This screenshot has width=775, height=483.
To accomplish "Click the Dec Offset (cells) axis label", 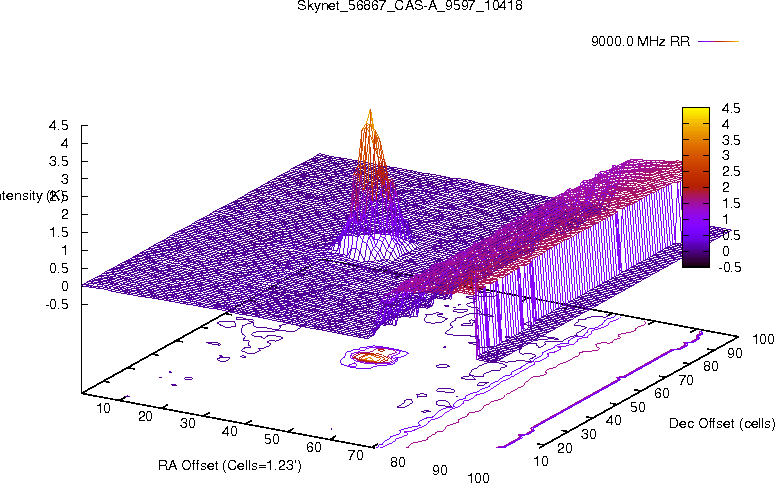I will point(722,423).
